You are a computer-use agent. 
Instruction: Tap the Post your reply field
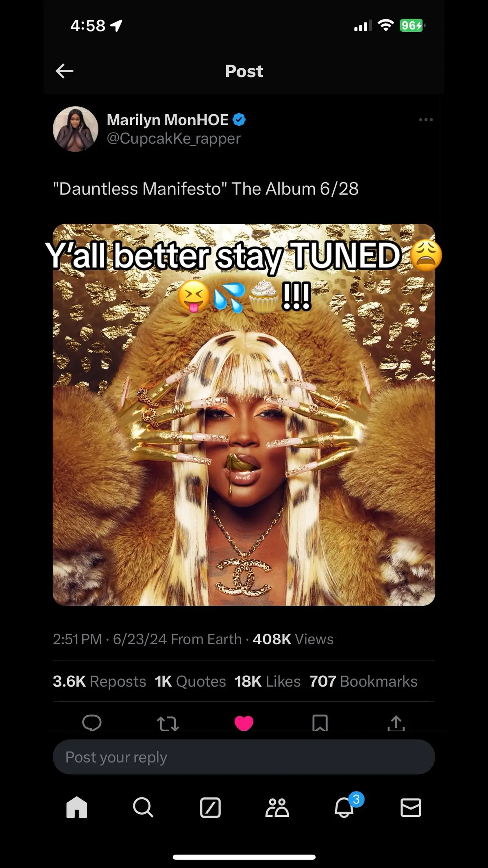tap(244, 757)
